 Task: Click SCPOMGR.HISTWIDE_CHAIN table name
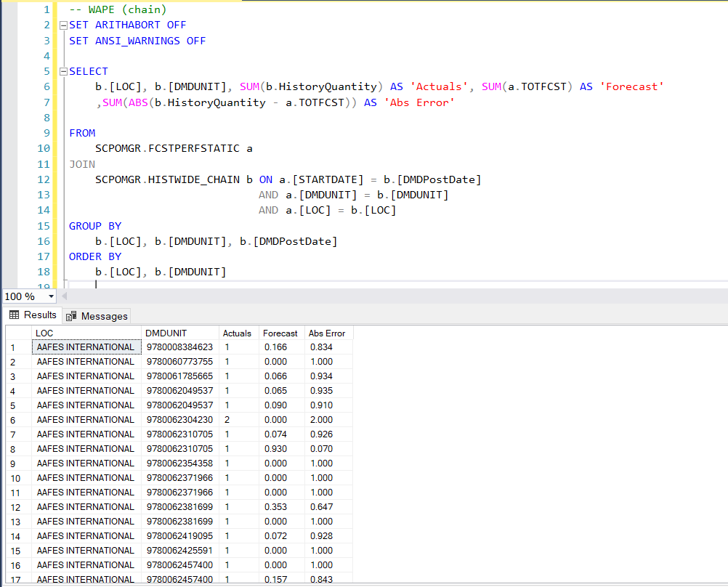coord(167,179)
